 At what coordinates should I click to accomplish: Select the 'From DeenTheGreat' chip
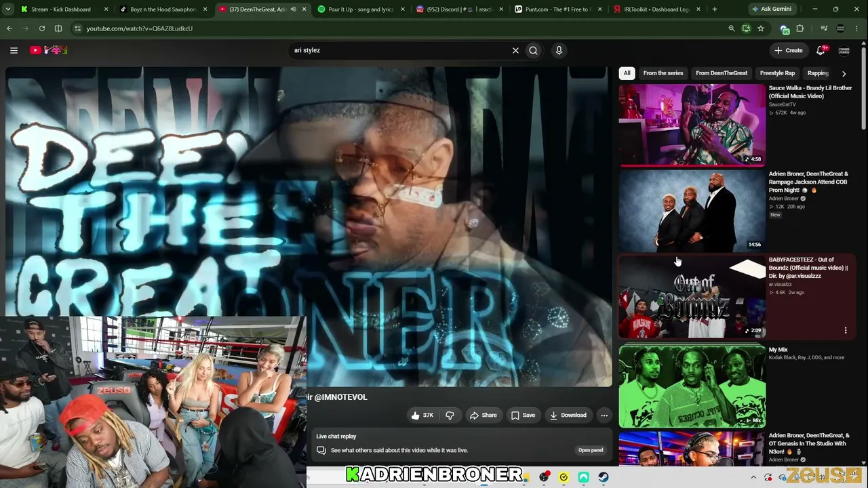click(x=722, y=73)
